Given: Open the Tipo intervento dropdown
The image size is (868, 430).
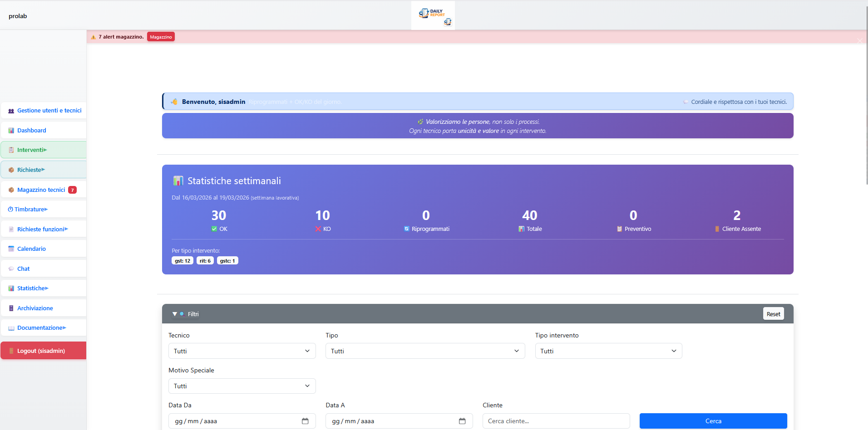Looking at the screenshot, I should (609, 351).
